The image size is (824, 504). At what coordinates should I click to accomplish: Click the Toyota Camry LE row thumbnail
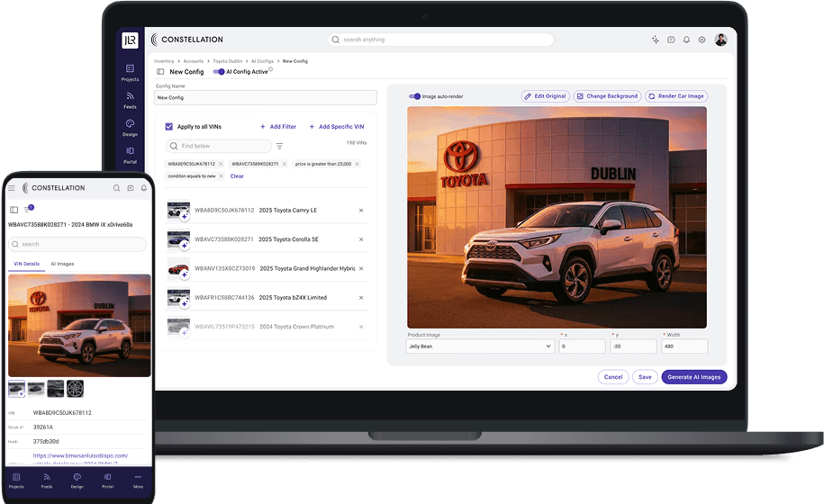click(178, 211)
